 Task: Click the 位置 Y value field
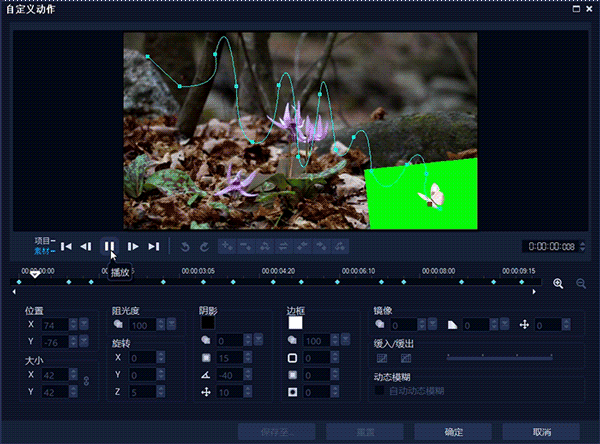tap(55, 342)
